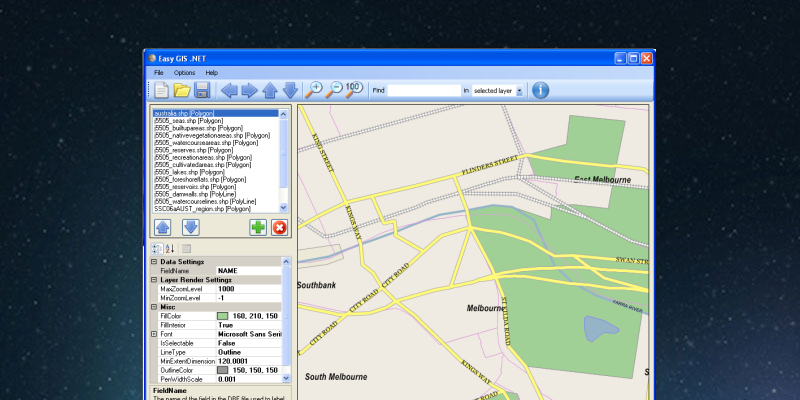Screen dimensions: 800x400
Task: Open the property pages icon
Action: [x=186, y=248]
